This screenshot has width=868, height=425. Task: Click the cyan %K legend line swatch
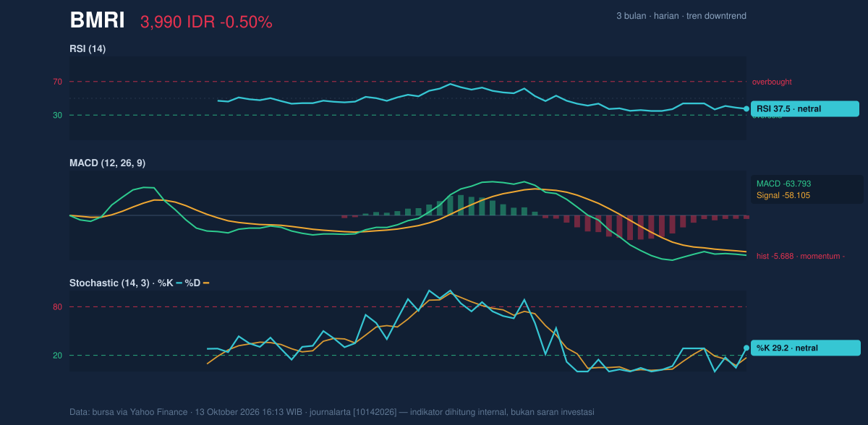(179, 283)
